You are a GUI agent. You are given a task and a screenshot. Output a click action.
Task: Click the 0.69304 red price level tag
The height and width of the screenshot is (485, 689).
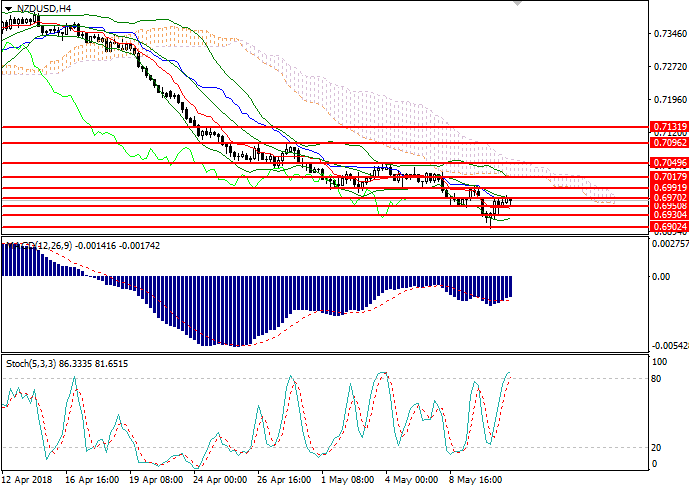pyautogui.click(x=668, y=215)
